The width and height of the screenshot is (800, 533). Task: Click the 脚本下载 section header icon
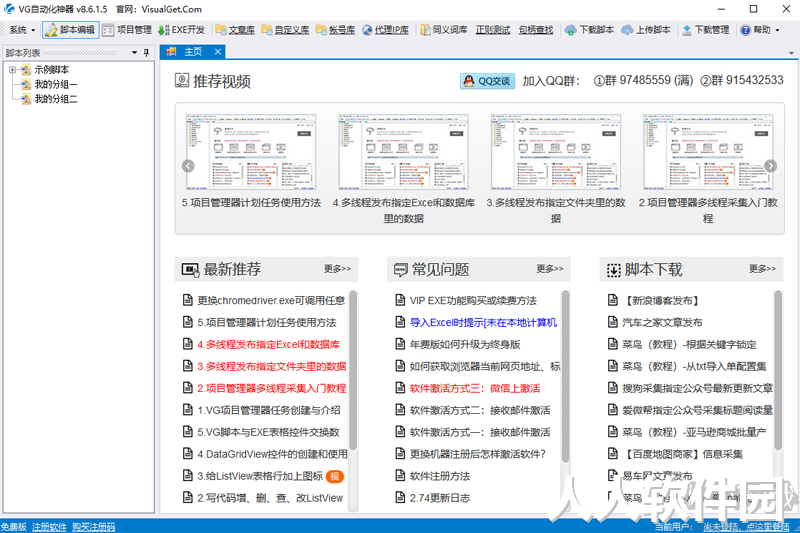(x=613, y=270)
